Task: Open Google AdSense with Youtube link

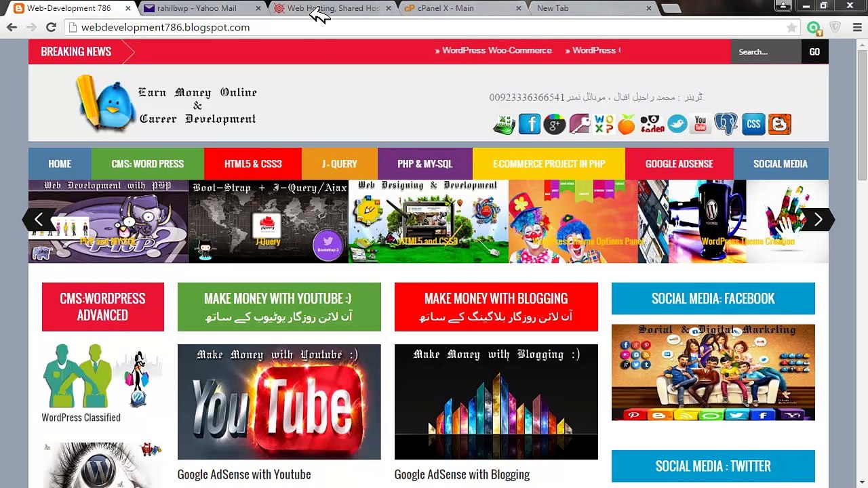Action: pyautogui.click(x=244, y=474)
